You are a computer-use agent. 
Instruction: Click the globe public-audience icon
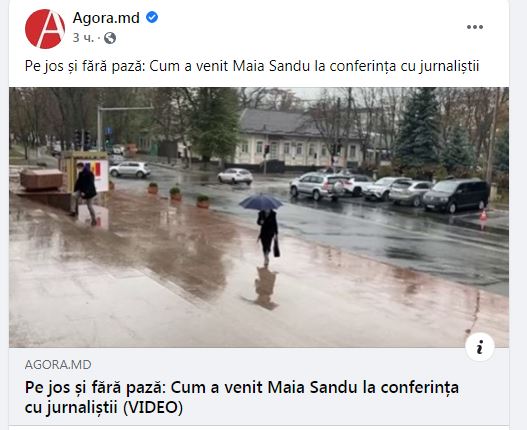[110, 38]
